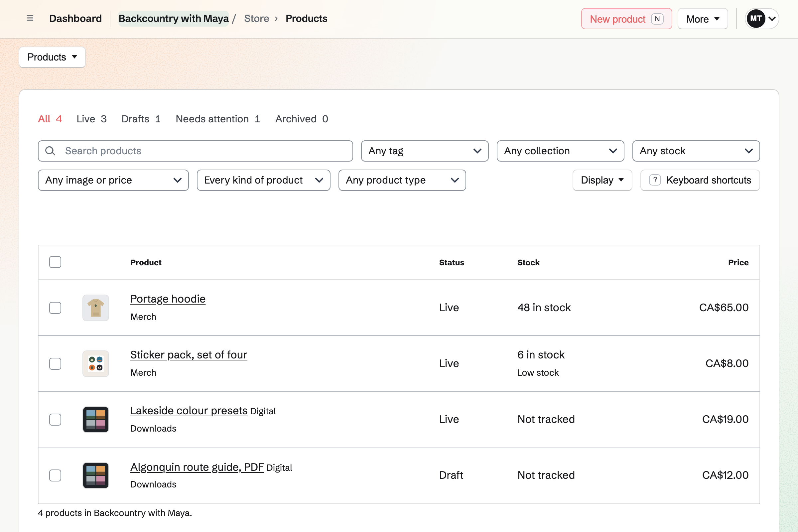
Task: Open the Lakeside colour presets link
Action: click(x=189, y=411)
